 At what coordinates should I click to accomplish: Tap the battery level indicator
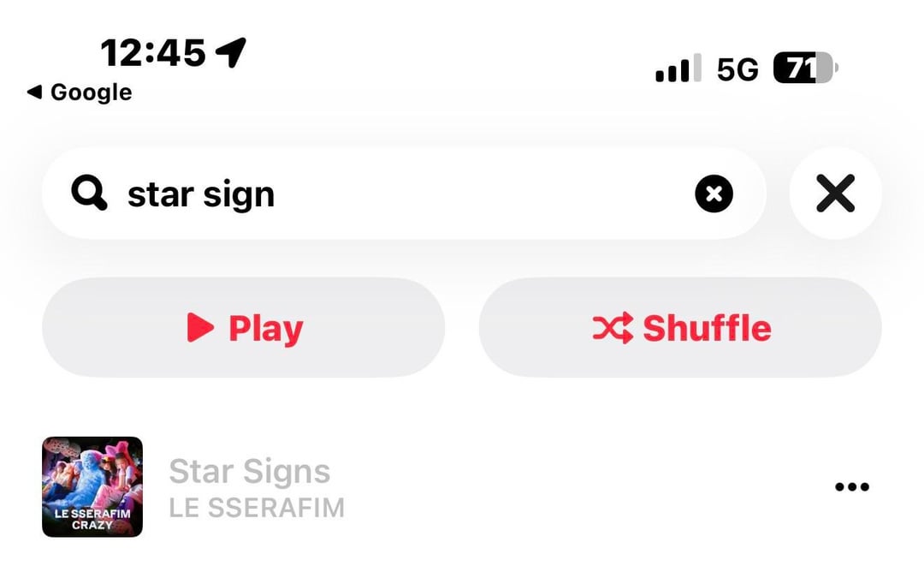point(805,69)
